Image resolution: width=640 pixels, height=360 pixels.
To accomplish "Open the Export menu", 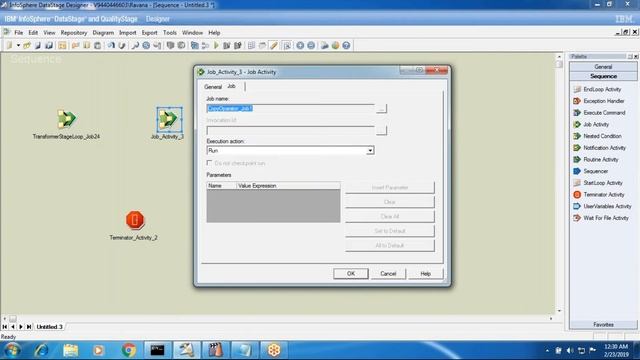I will click(149, 33).
